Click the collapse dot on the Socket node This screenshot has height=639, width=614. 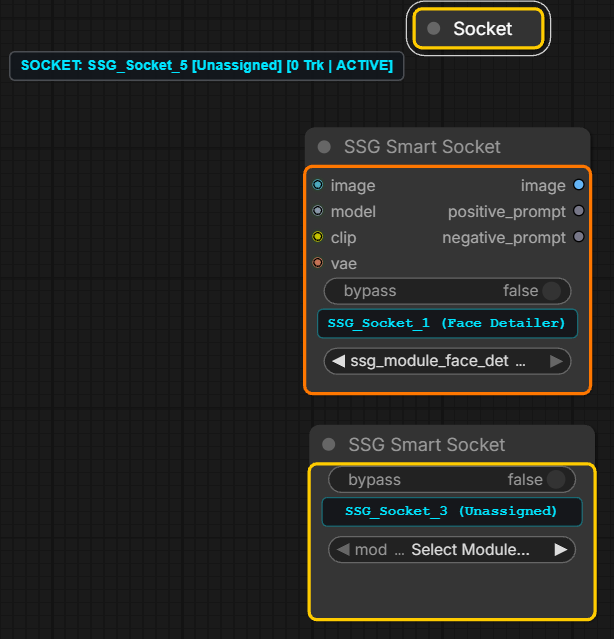click(434, 29)
